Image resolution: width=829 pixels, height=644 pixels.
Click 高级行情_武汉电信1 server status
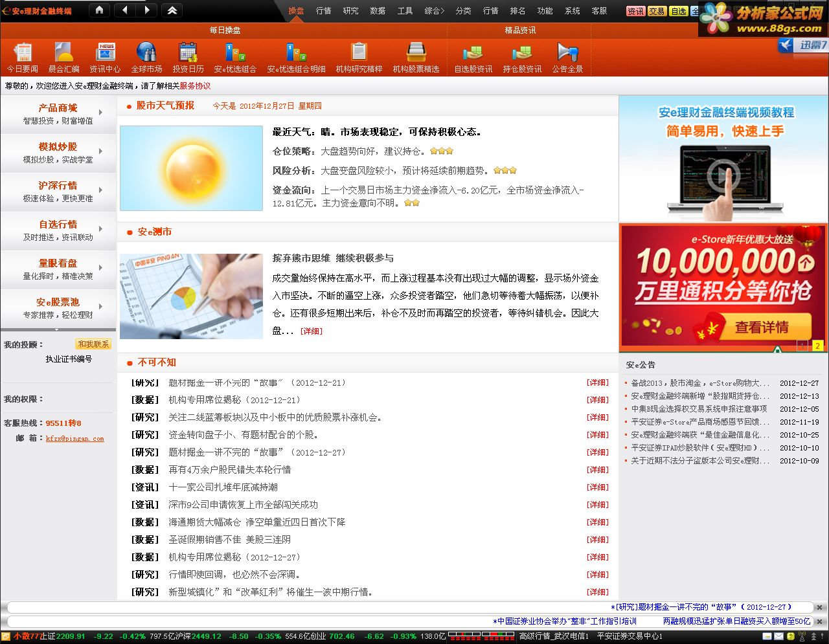tap(554, 637)
